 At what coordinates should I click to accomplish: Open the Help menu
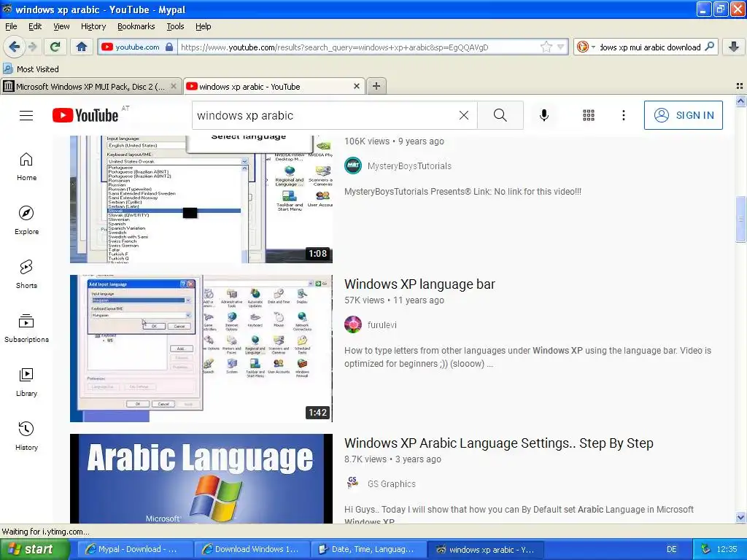(203, 27)
